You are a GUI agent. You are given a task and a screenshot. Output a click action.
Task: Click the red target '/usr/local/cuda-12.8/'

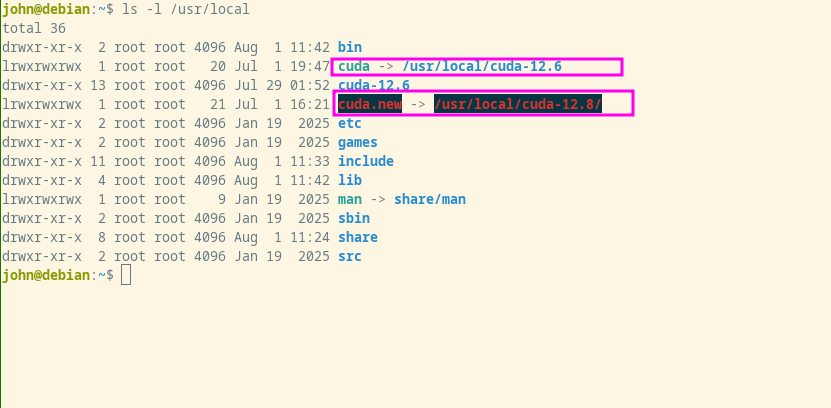518,104
